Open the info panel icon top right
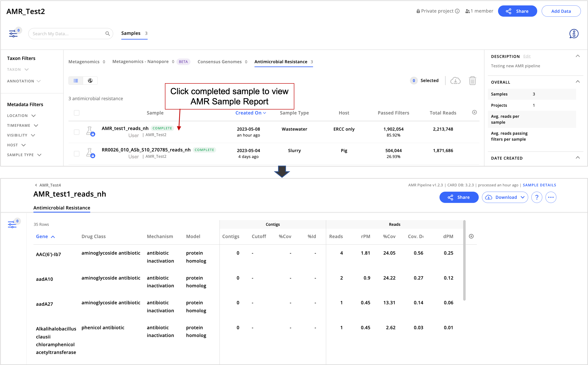 point(573,34)
